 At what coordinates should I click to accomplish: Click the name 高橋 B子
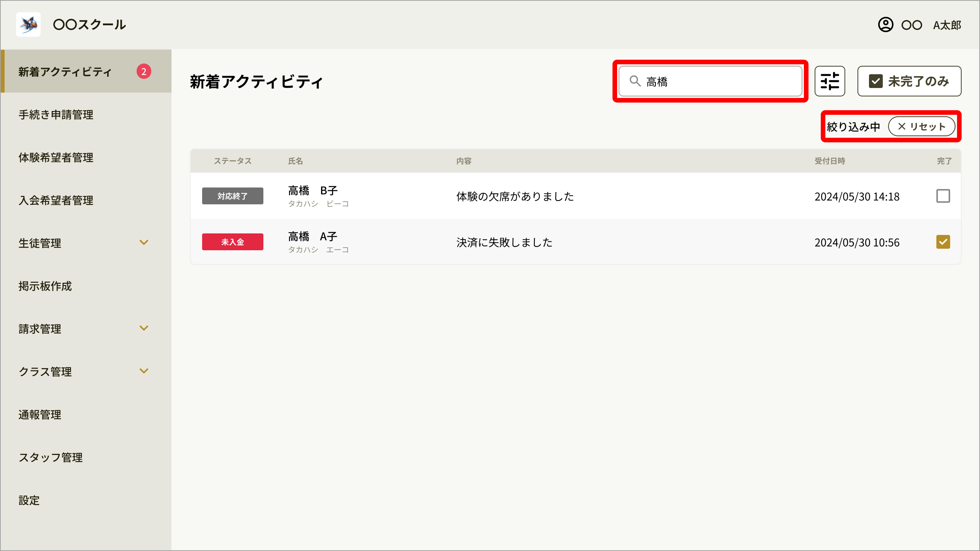[313, 191]
